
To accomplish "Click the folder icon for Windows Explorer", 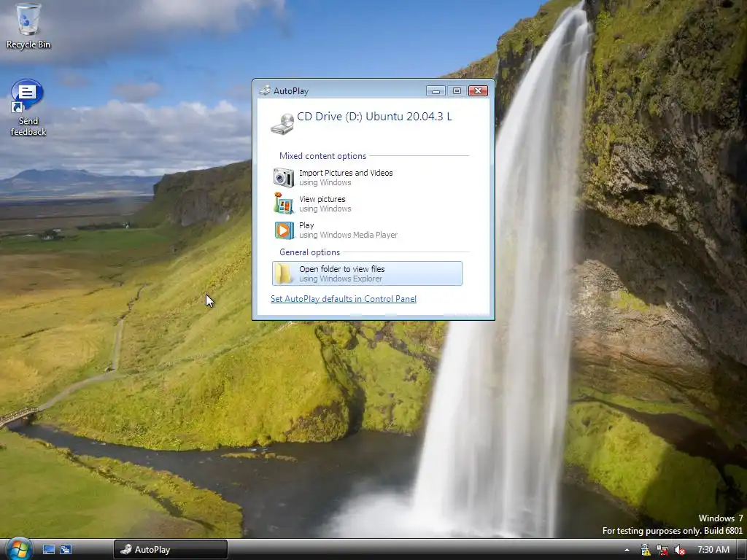I will pos(284,273).
